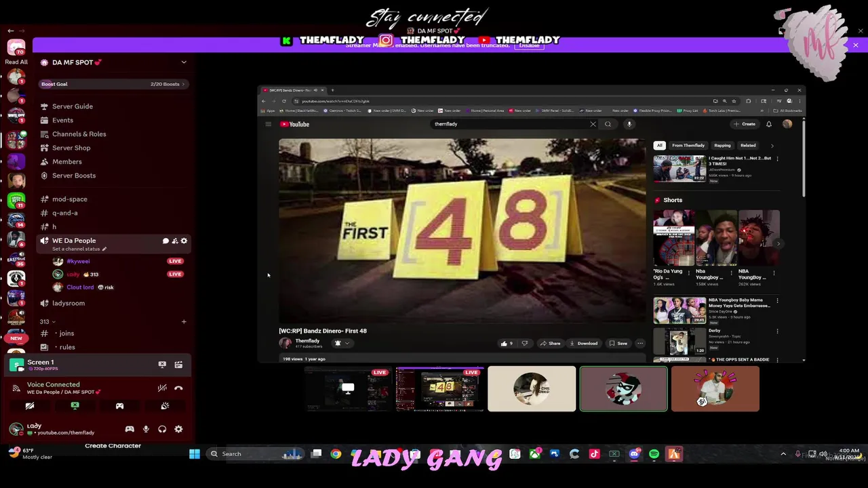Stop streaming icon next to Screen 1

click(x=162, y=365)
